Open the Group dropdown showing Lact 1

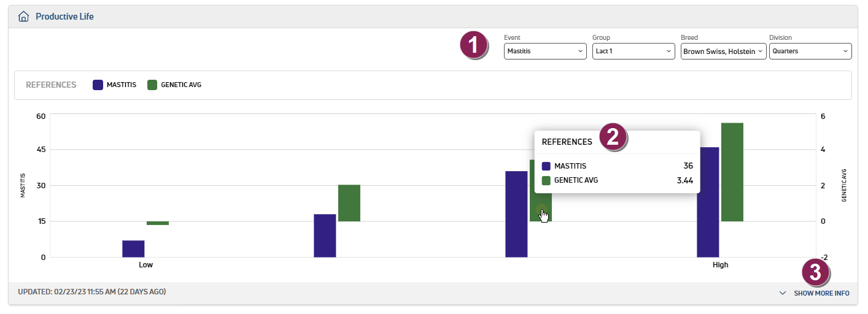(x=633, y=52)
